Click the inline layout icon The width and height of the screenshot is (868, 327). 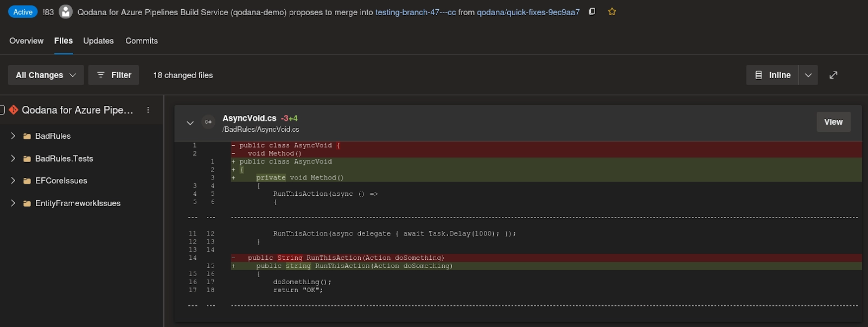tap(758, 75)
